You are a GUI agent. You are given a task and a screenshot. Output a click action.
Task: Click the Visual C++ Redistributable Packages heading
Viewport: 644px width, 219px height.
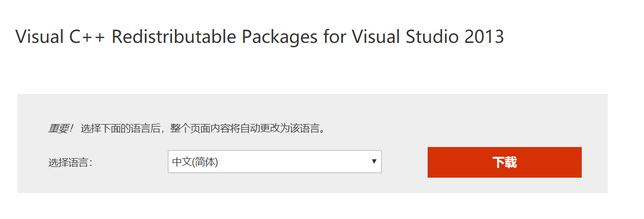(x=259, y=37)
